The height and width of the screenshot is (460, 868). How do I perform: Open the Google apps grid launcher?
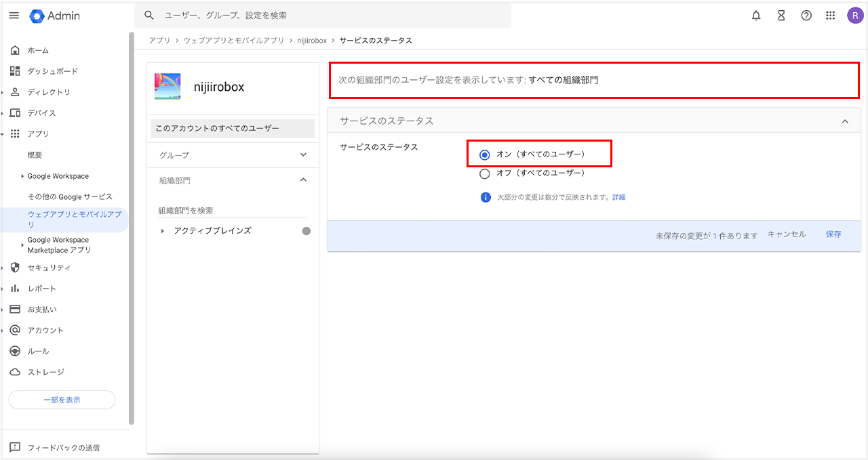tap(830, 16)
